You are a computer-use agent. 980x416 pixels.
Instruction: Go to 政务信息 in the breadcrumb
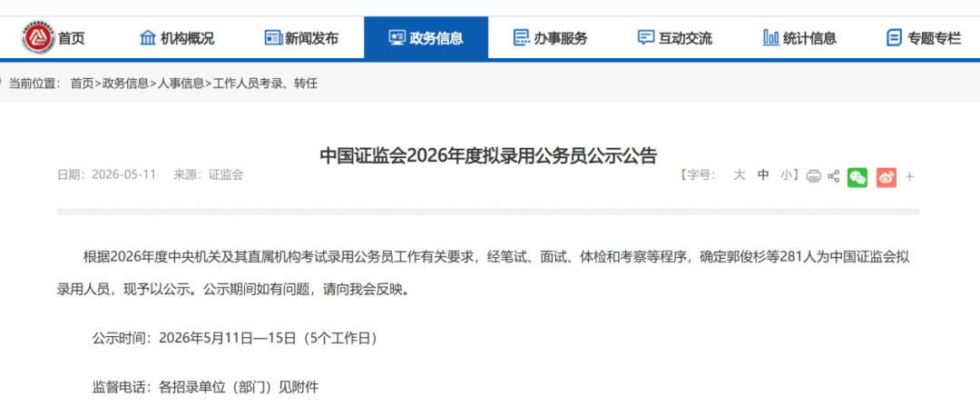click(125, 84)
